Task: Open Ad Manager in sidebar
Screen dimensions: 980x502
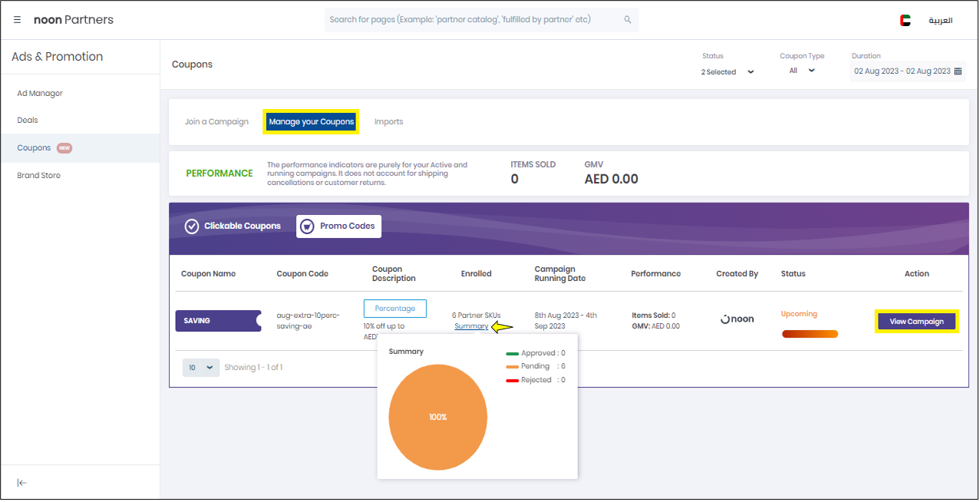Action: click(40, 94)
